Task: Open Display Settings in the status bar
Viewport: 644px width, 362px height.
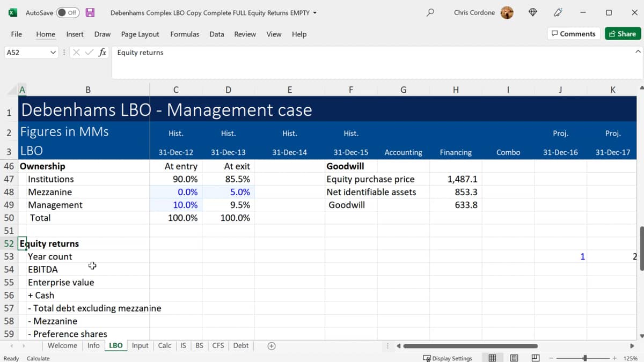Action: [x=448, y=358]
